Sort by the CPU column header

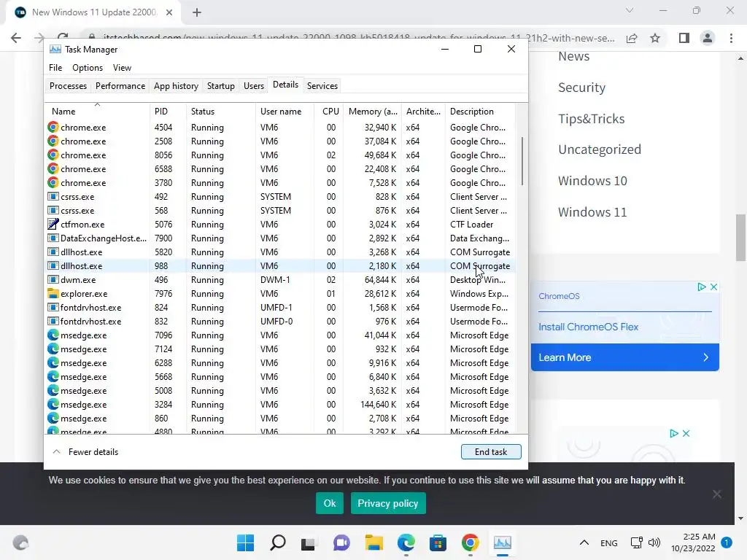329,112
